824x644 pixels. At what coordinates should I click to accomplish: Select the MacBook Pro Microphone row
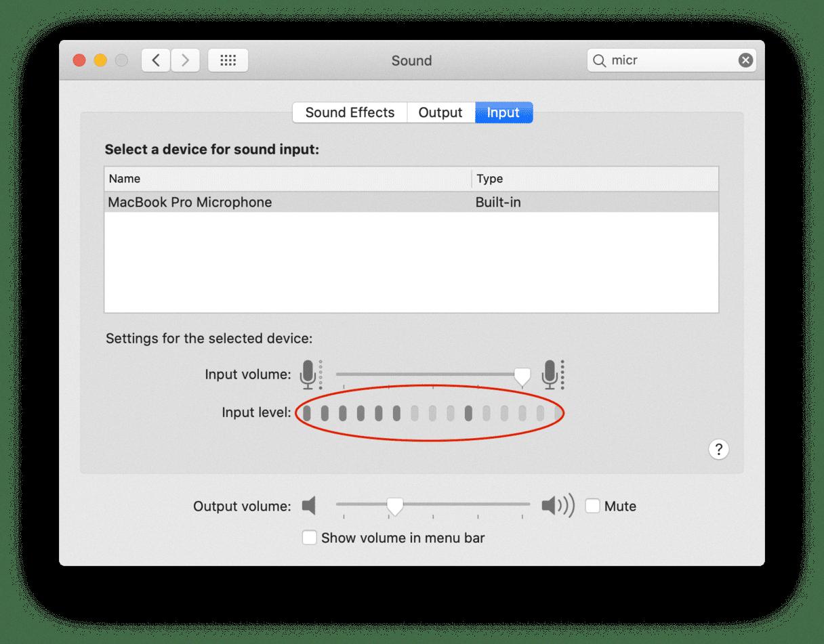pyautogui.click(x=411, y=202)
